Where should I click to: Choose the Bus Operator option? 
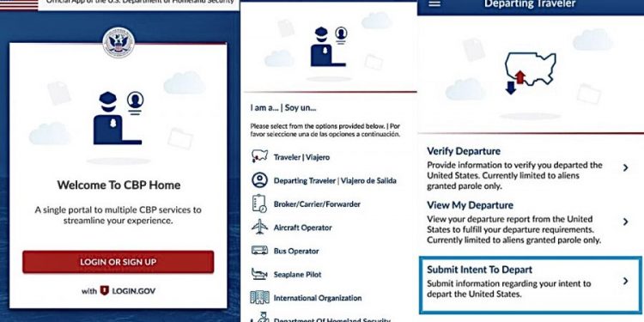(296, 251)
